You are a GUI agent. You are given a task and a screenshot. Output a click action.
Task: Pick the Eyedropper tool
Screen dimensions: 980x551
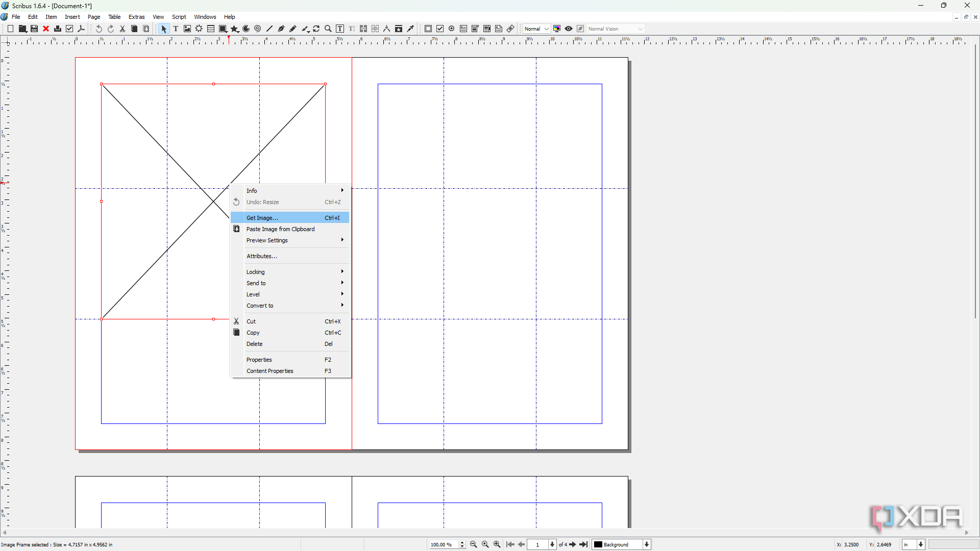tap(410, 29)
